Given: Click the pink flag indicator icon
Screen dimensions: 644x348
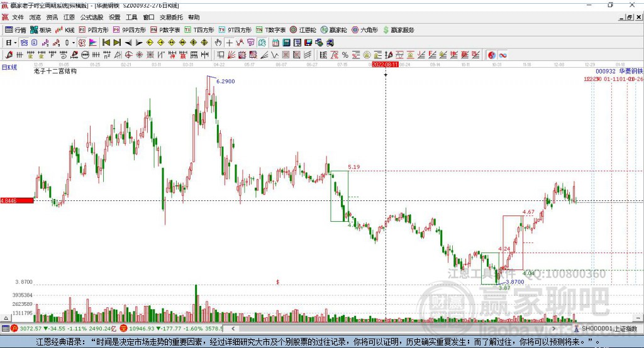Looking at the screenshot, I should (x=93, y=43).
